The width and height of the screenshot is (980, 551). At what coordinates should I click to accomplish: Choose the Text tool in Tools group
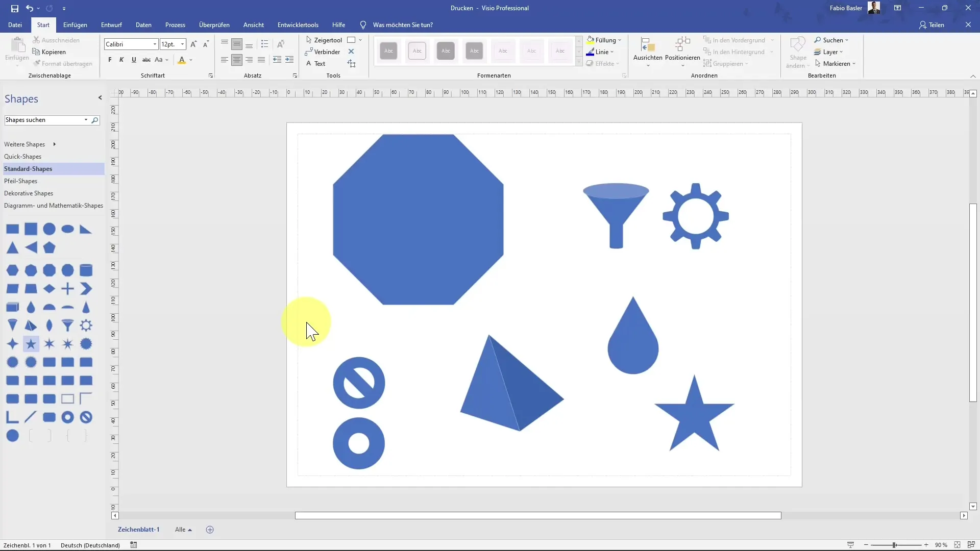(x=316, y=63)
